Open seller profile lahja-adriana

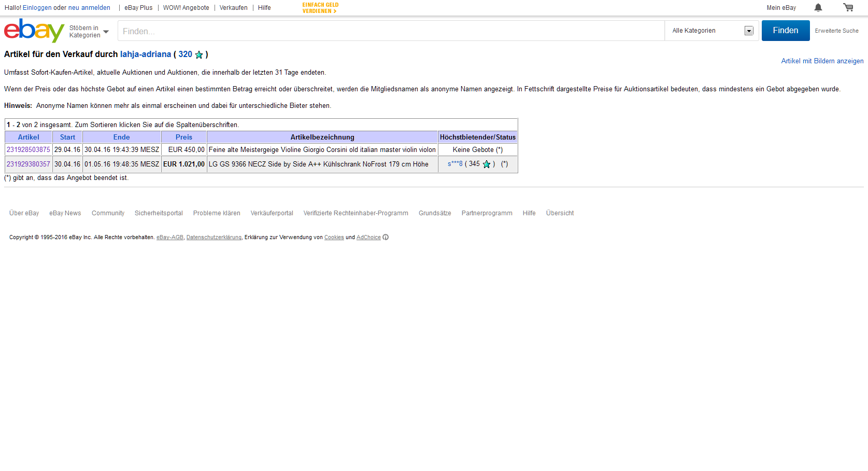(146, 54)
